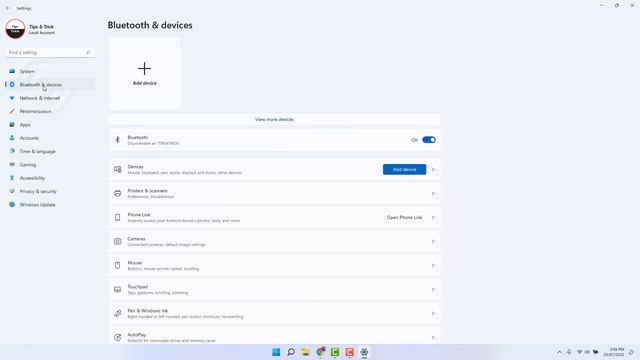Click the Devices row keyboard icon
Viewport: 640px width, 360px height.
tap(118, 169)
